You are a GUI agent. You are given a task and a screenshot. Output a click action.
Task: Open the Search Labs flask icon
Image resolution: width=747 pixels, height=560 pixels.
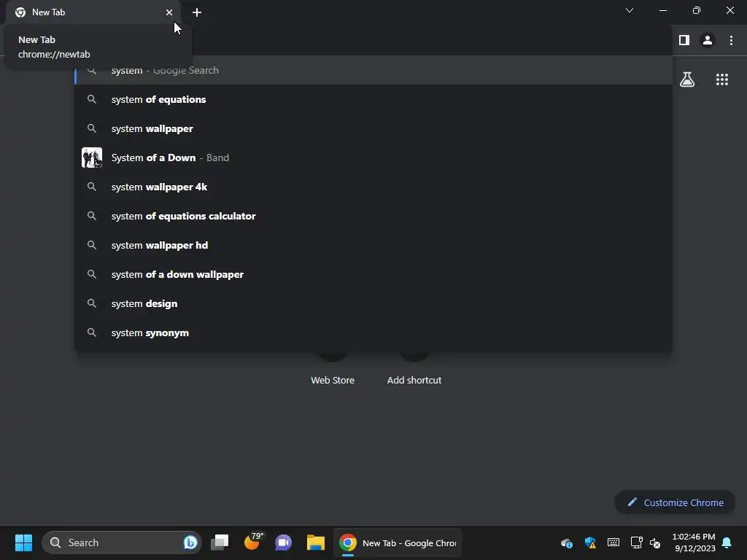(x=687, y=79)
